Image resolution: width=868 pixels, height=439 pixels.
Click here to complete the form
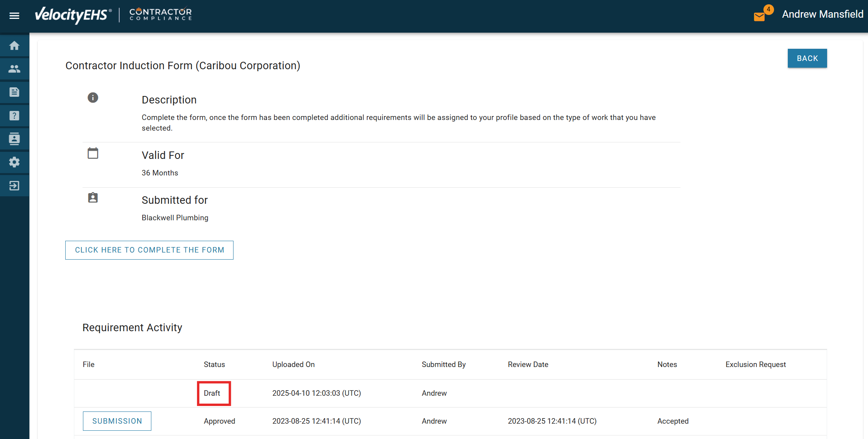(149, 250)
